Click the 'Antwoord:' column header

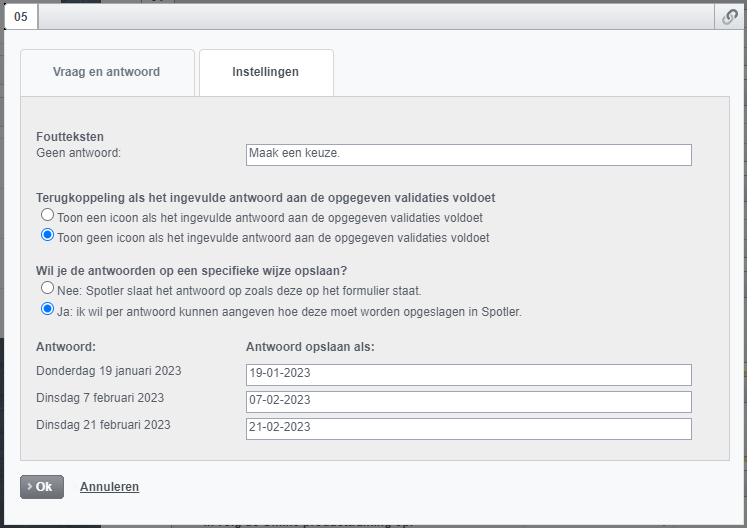66,347
